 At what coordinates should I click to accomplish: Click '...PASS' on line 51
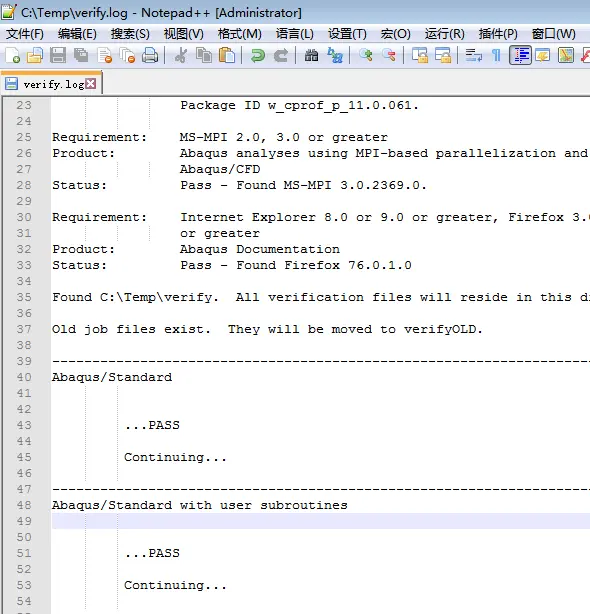click(152, 553)
